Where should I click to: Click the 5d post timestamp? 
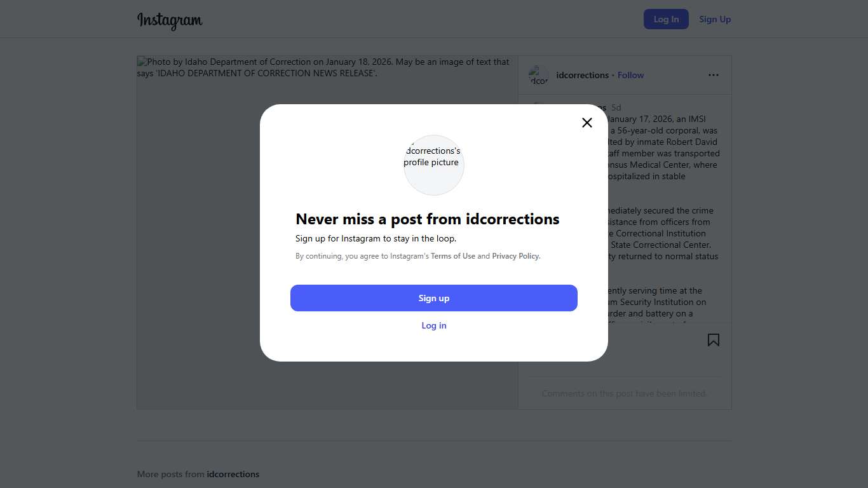(x=616, y=107)
